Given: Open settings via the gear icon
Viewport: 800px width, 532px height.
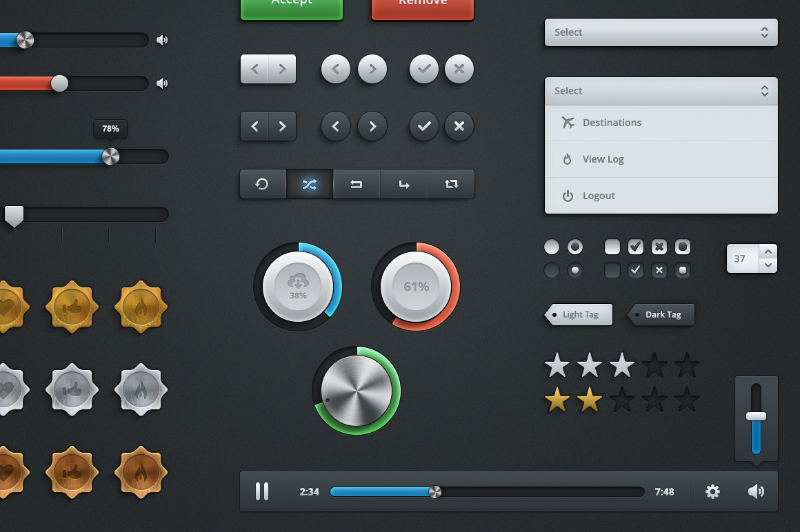Looking at the screenshot, I should (712, 491).
